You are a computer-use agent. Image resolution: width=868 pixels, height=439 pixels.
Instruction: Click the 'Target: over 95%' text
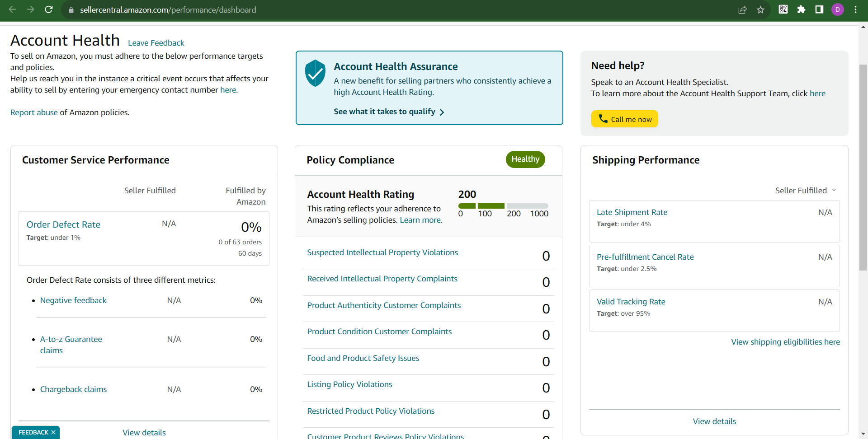[x=623, y=313]
